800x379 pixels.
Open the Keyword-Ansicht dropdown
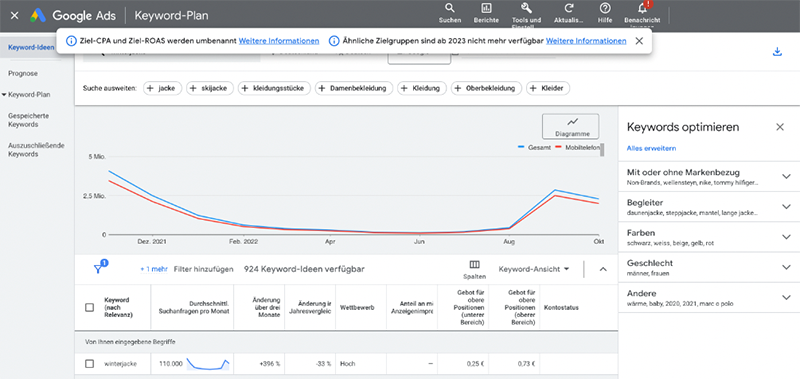coord(534,269)
